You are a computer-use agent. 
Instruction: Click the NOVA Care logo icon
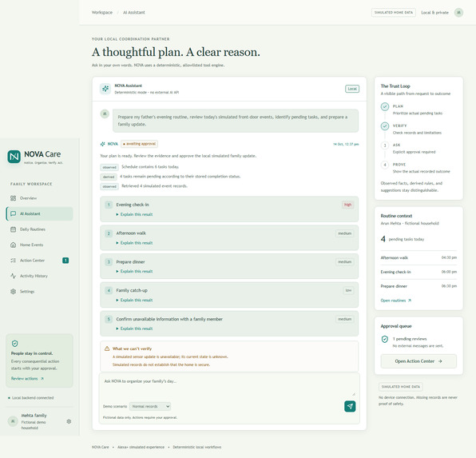coord(14,157)
